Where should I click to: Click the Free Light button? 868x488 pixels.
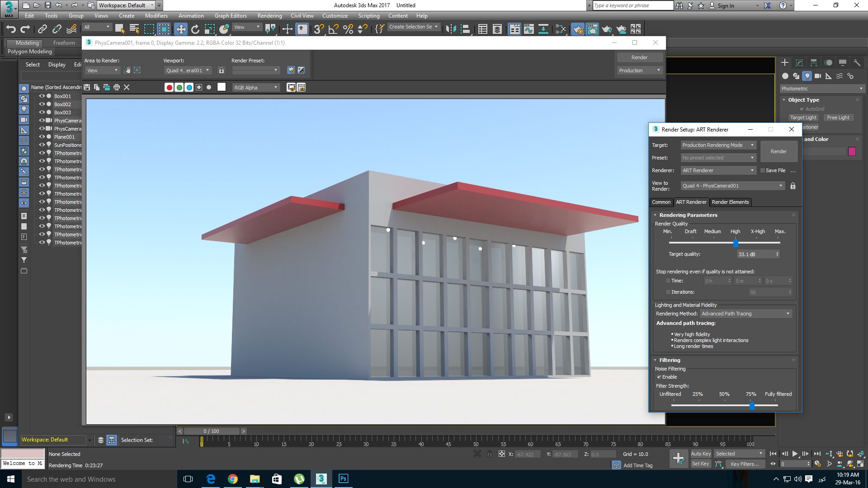[838, 117]
